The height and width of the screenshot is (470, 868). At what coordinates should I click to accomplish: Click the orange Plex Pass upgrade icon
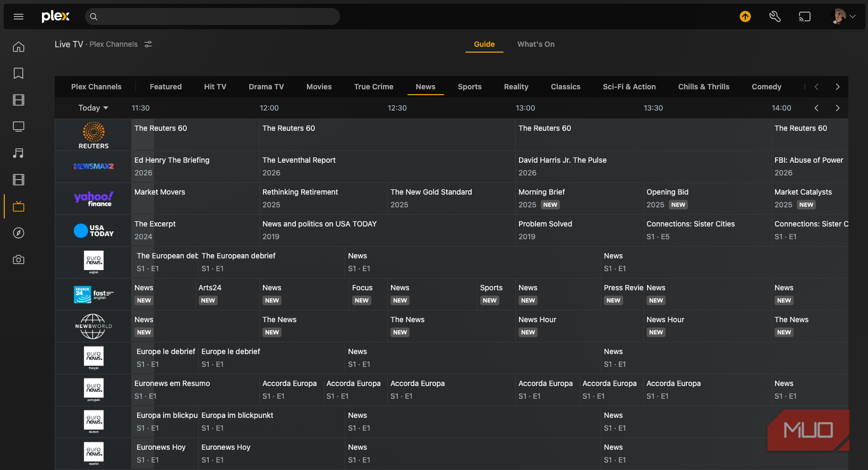(x=745, y=16)
